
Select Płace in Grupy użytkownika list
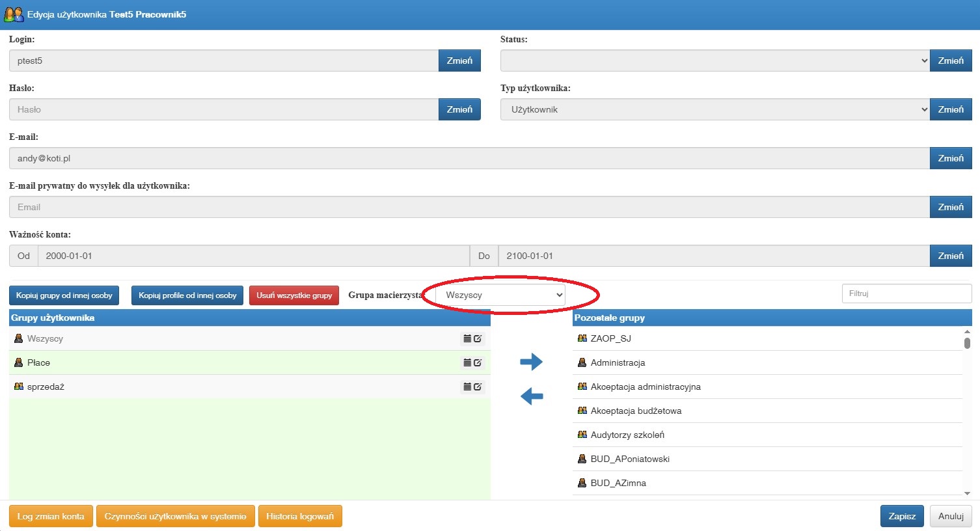pos(250,362)
